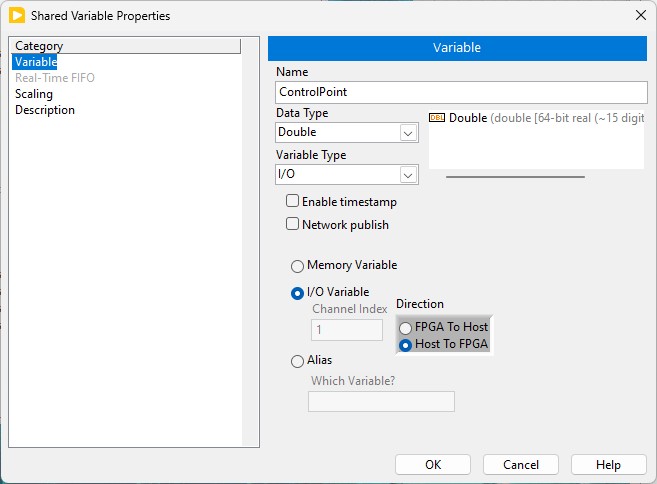Click the Channel Index field

tap(347, 330)
